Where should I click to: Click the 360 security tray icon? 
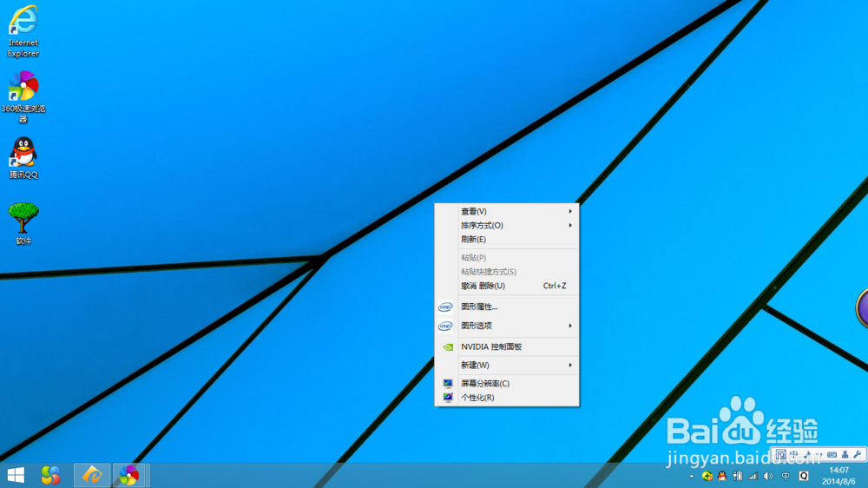click(707, 476)
